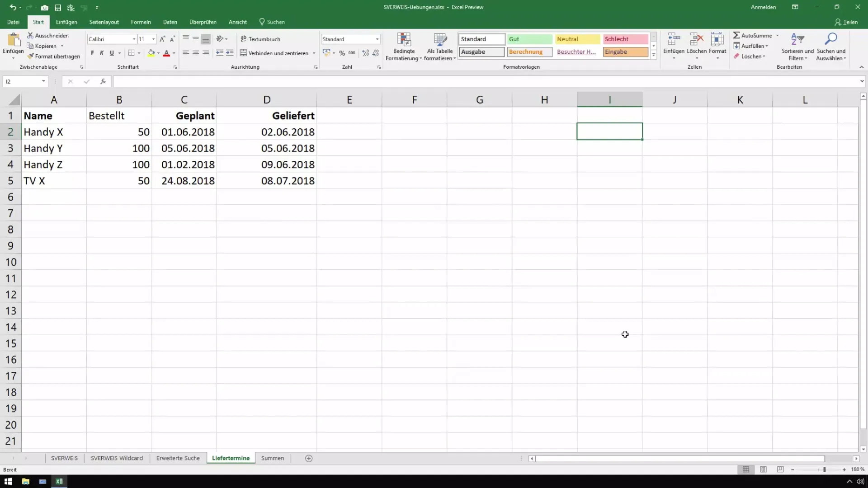Apply the fill color bucket

[x=151, y=53]
